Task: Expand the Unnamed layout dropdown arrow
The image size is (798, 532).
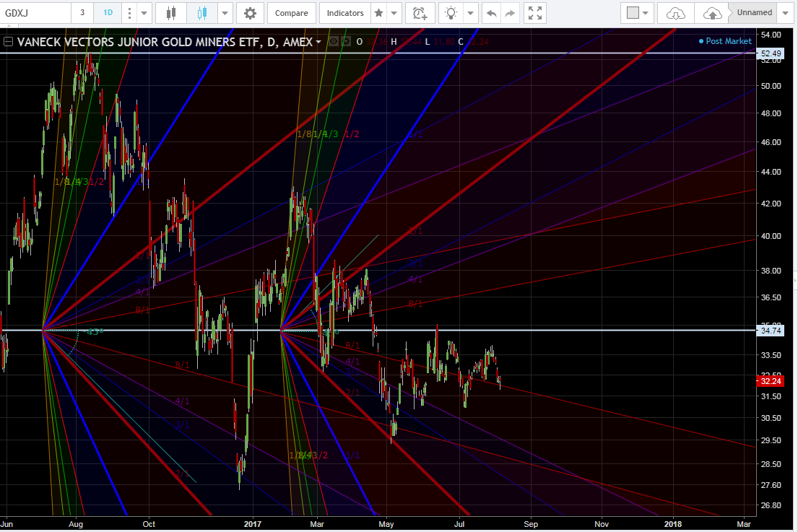Action: click(786, 13)
